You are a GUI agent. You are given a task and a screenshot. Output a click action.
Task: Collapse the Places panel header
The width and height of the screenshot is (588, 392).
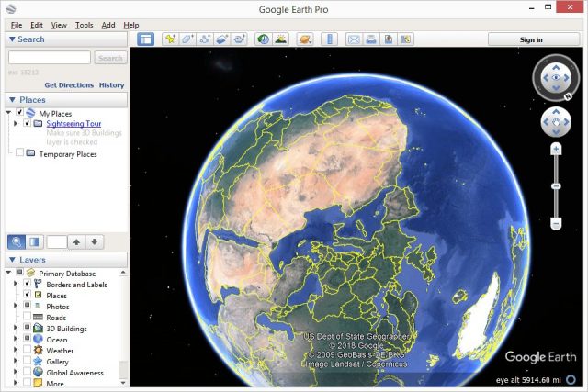click(x=66, y=100)
